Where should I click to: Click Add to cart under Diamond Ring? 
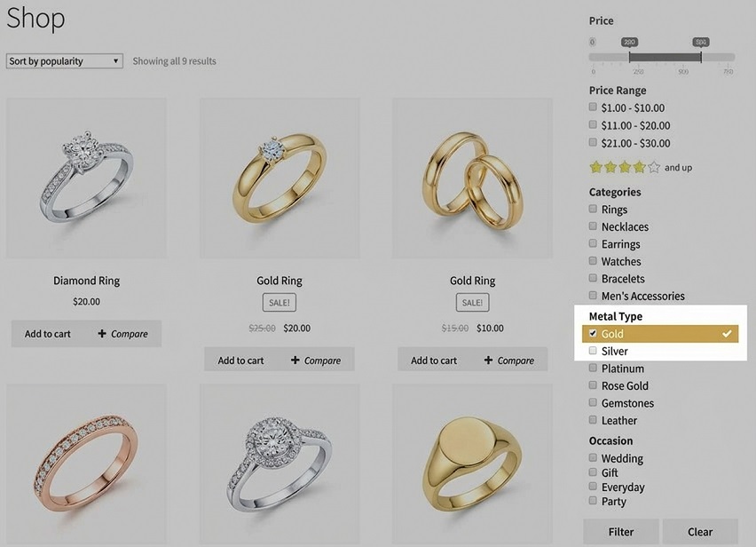(46, 333)
